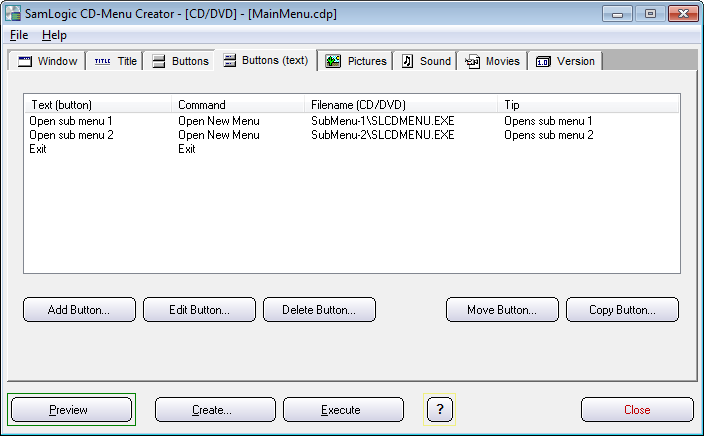Viewport: 704px width, 436px height.
Task: Open the File menu
Action: click(19, 35)
